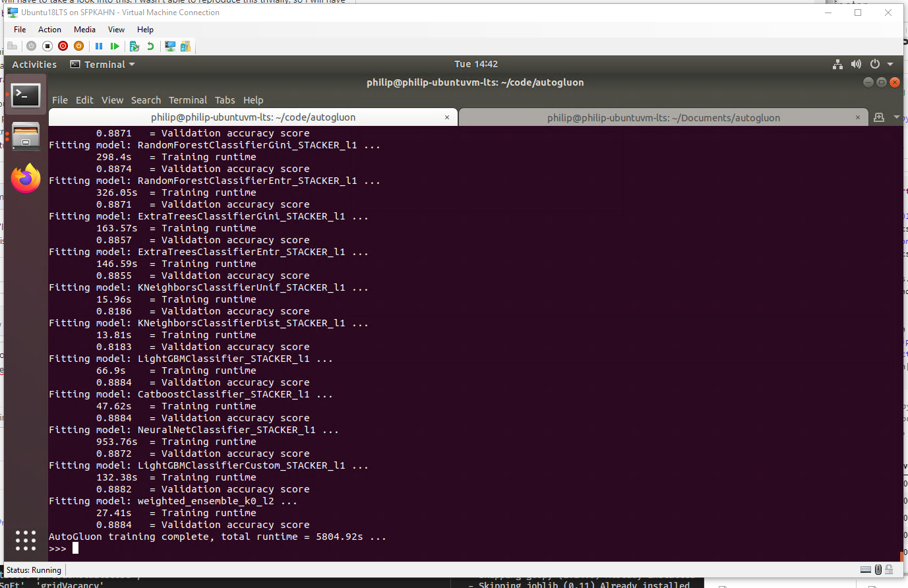Screen dimensions: 908x588
Task: Click the padlock icon in status bar
Action: [x=890, y=570]
